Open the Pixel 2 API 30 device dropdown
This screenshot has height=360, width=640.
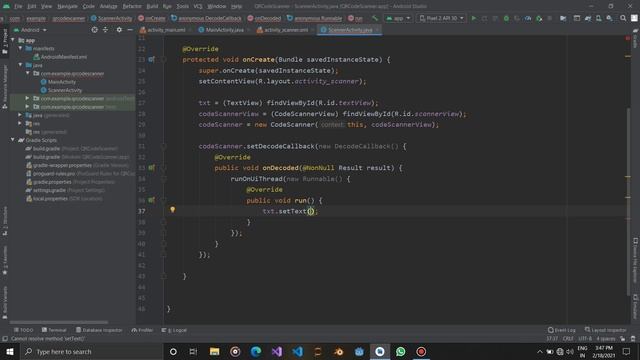[442, 18]
